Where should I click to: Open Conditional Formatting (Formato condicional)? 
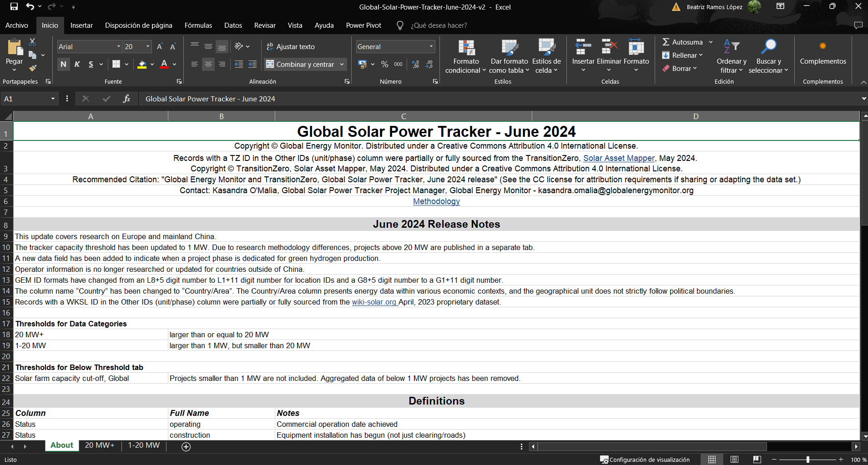tap(466, 56)
